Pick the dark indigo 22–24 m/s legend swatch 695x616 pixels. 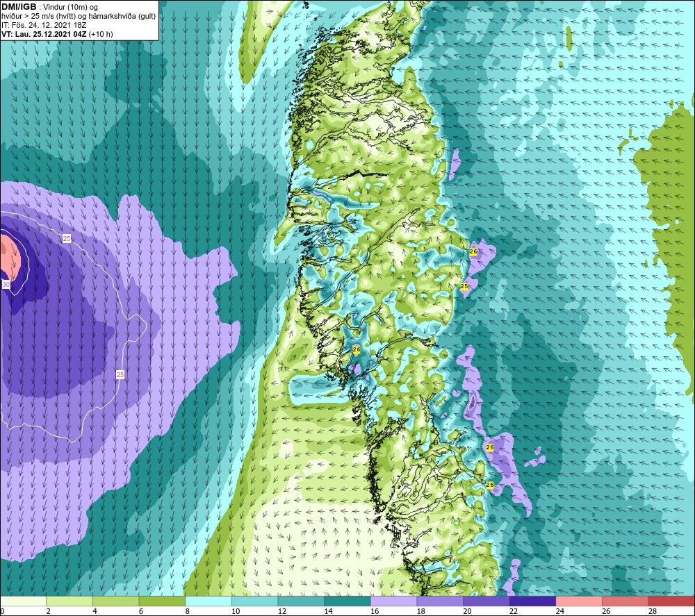tap(532, 601)
